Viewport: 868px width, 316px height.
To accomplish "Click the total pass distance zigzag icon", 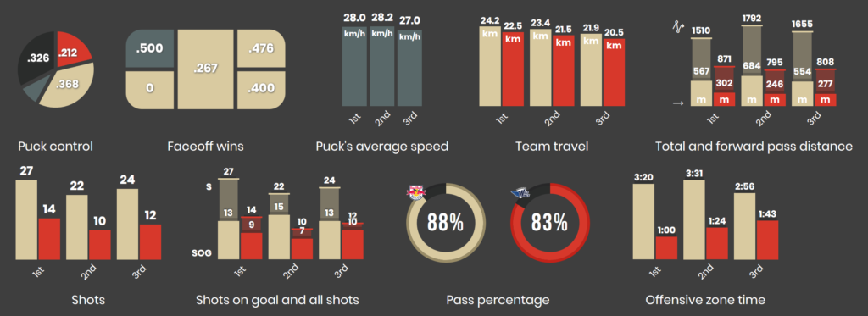I will tap(676, 26).
